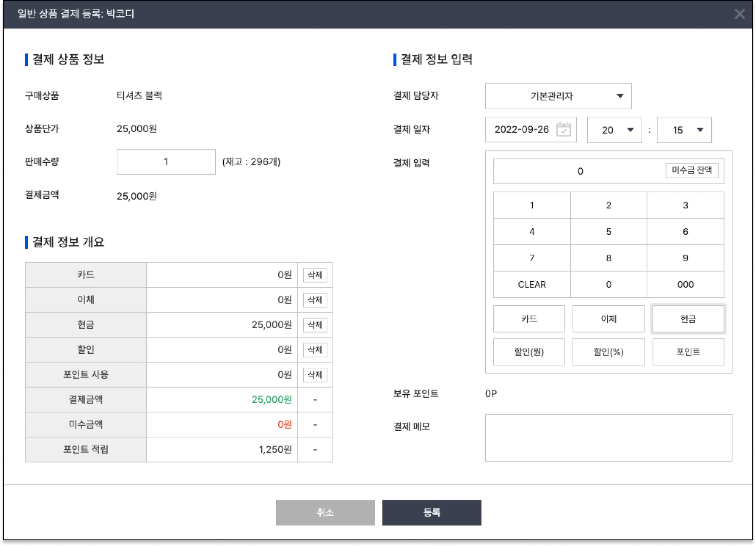756x546 pixels.
Task: Apply 할인(%) percentage discount
Action: click(x=608, y=352)
